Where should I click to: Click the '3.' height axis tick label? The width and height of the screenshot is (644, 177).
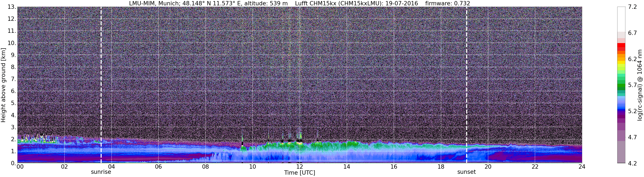pos(13,127)
